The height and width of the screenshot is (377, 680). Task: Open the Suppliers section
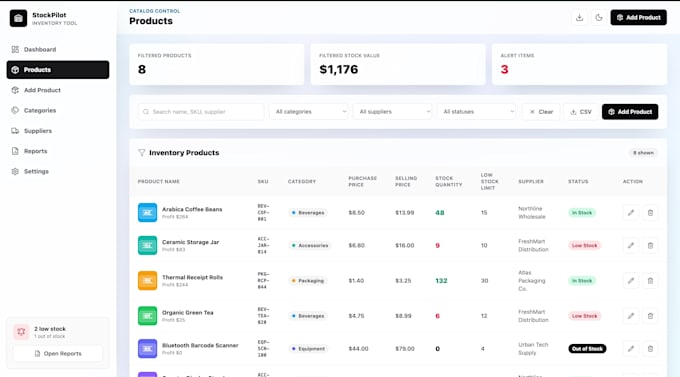[58, 131]
